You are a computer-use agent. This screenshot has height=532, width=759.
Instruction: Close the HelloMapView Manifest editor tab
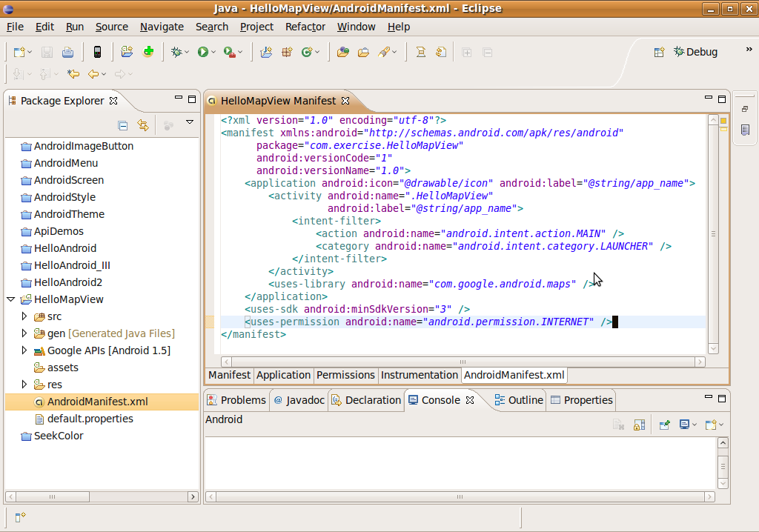pyautogui.click(x=345, y=101)
